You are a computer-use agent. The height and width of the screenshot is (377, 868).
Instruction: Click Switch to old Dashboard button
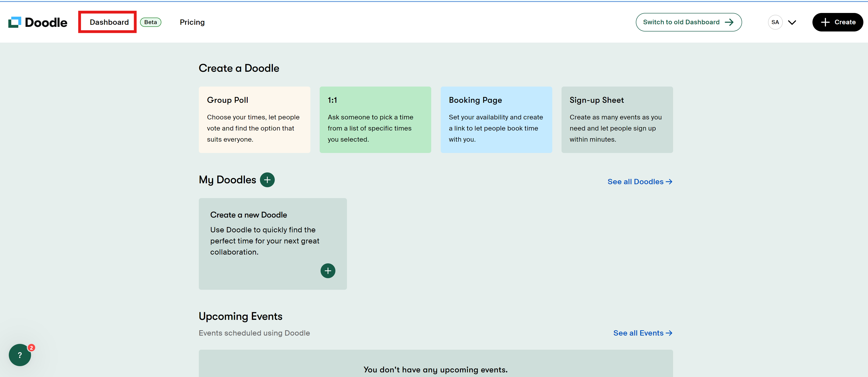point(681,22)
